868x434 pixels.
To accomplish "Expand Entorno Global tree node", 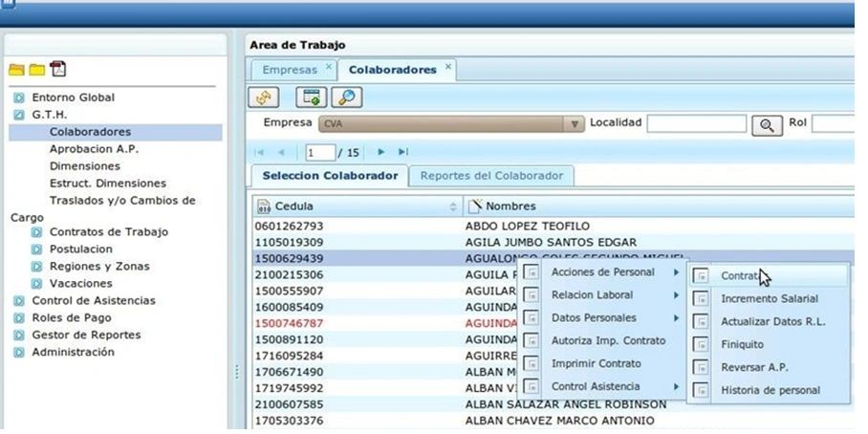I will point(19,98).
